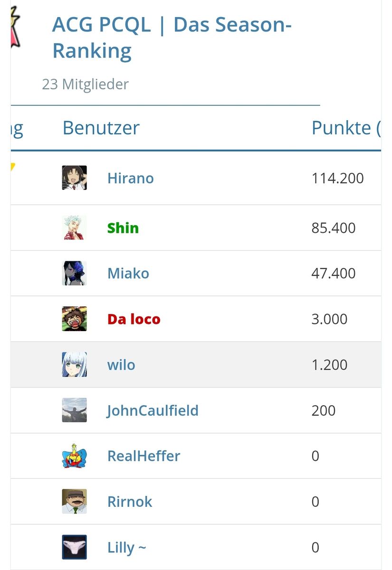Click Hirano's avatar image
Screen dimensions: 392x570
coord(74,178)
